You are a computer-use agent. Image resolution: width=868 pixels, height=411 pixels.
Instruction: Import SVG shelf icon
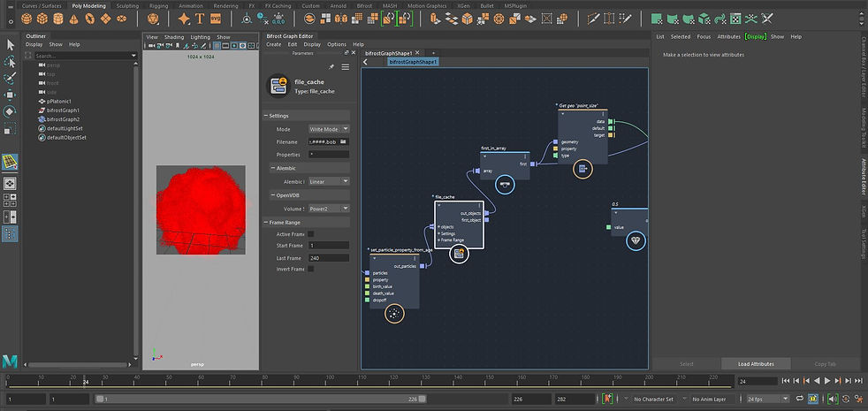pos(216,19)
